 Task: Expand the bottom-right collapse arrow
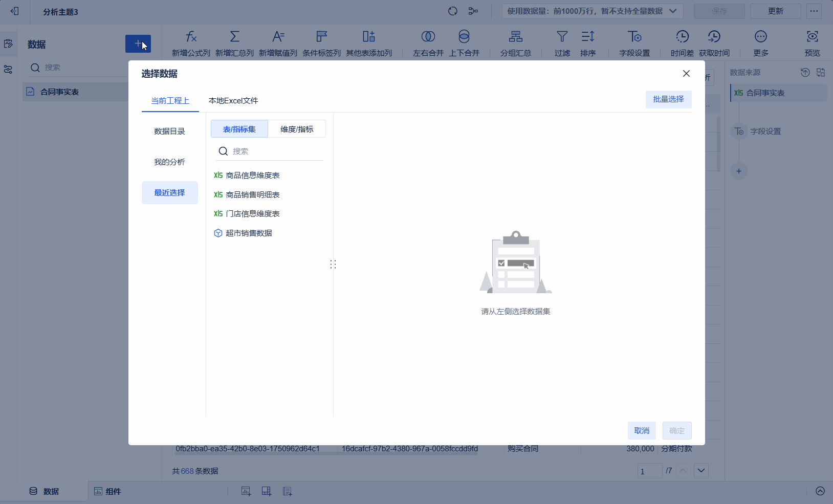820,491
